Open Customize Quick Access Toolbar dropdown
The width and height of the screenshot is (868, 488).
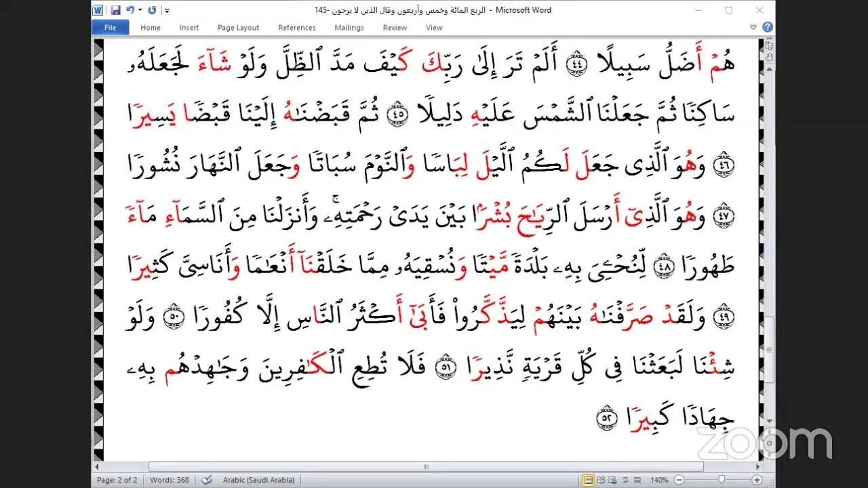tap(167, 11)
